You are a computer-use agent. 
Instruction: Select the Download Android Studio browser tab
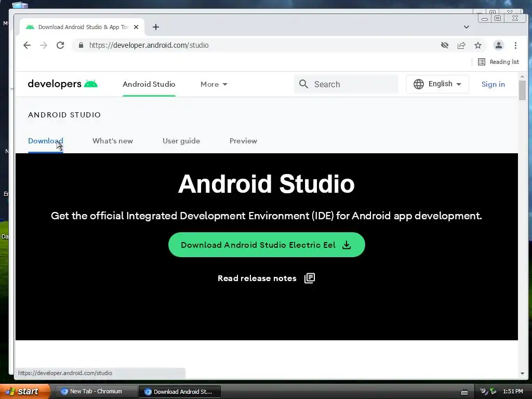click(x=83, y=27)
